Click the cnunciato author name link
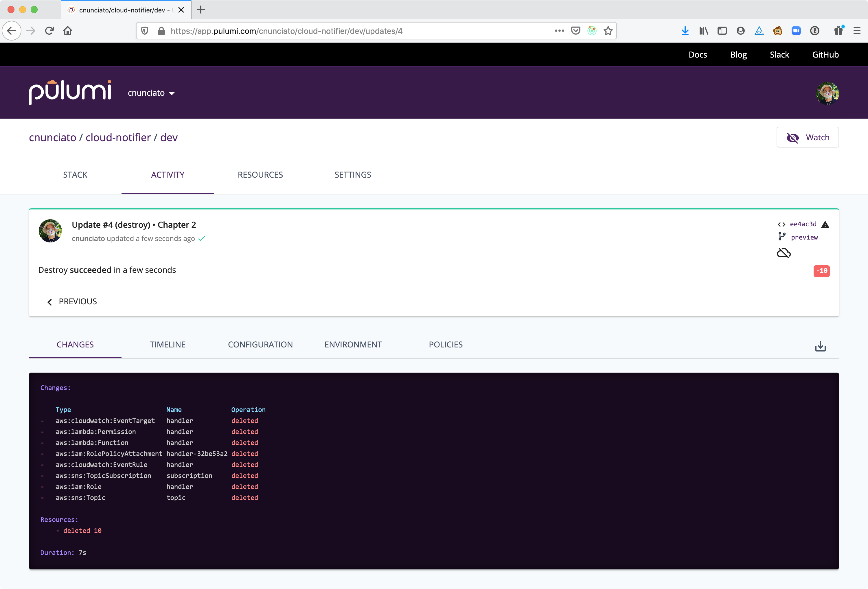868x589 pixels. pyautogui.click(x=88, y=238)
